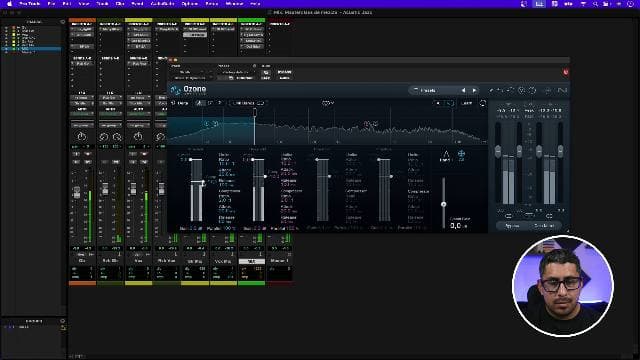Viewport: 640px width, 360px height.
Task: Select the blue crosshair All-bands icon
Action: click(461, 155)
